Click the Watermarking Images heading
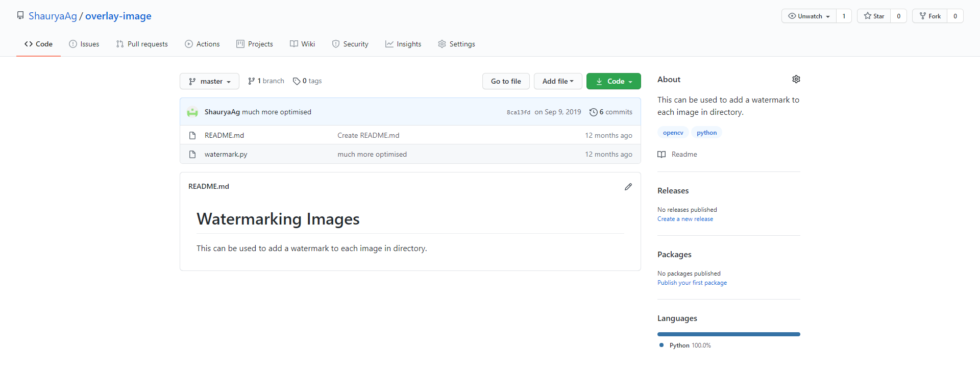This screenshot has width=980, height=371. coord(278,219)
